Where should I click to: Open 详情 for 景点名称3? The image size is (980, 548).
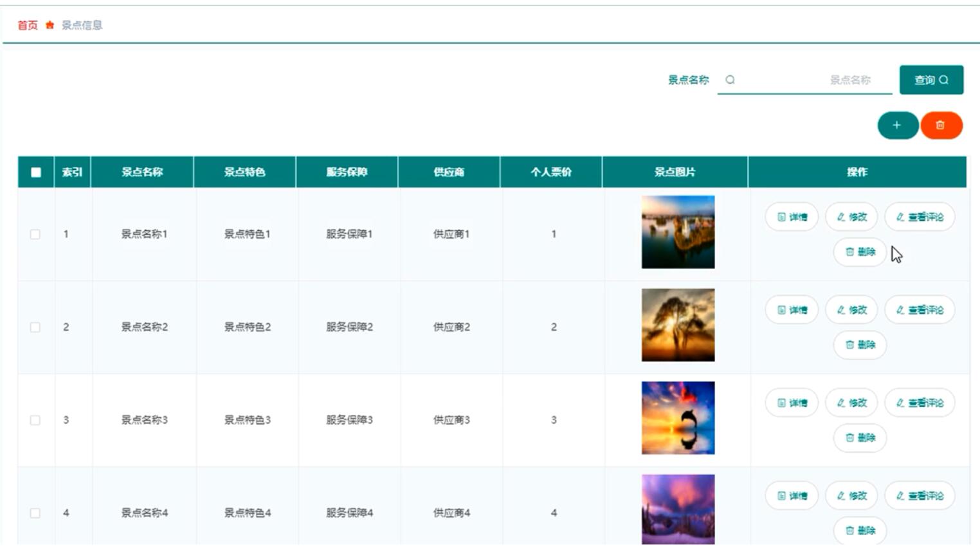792,403
